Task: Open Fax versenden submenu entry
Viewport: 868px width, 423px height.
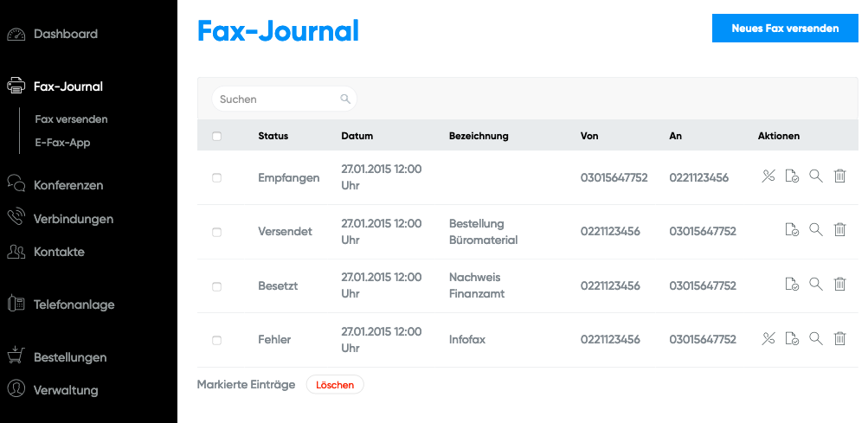Action: click(71, 119)
